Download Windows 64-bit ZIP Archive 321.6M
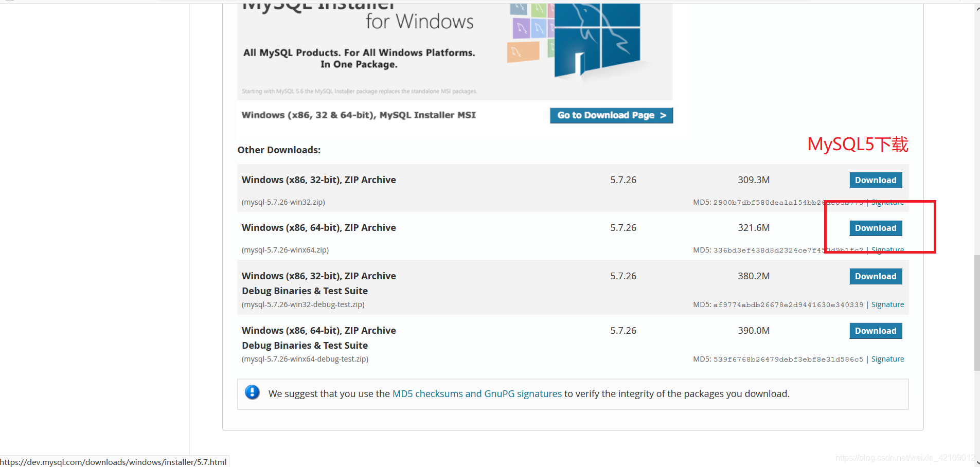The image size is (980, 467). 876,228
